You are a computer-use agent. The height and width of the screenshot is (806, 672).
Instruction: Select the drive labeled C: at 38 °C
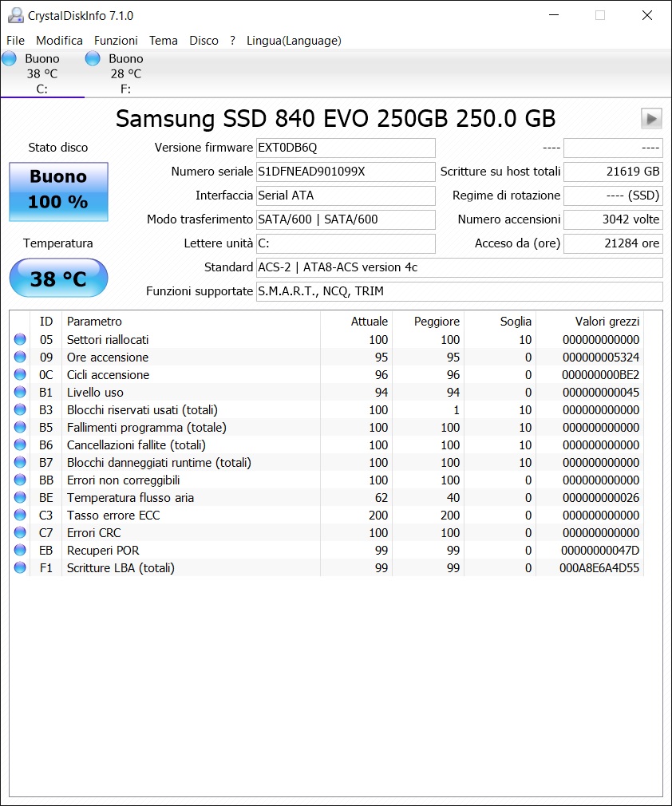coord(42,73)
